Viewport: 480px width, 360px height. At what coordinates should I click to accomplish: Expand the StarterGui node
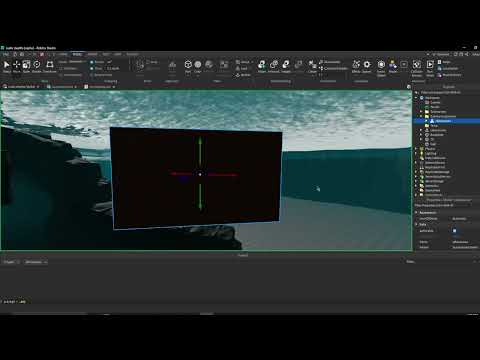pos(416,186)
